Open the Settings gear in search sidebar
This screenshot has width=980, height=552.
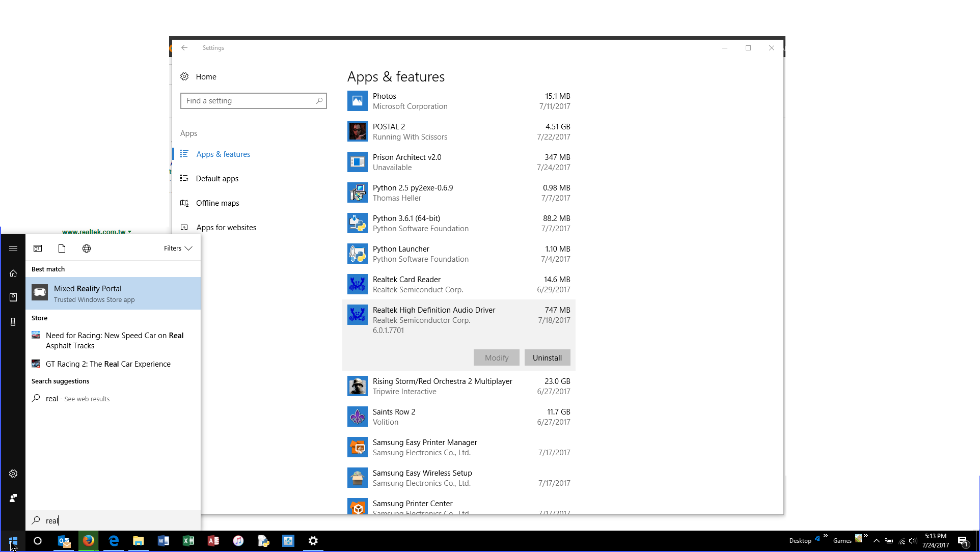pyautogui.click(x=13, y=474)
